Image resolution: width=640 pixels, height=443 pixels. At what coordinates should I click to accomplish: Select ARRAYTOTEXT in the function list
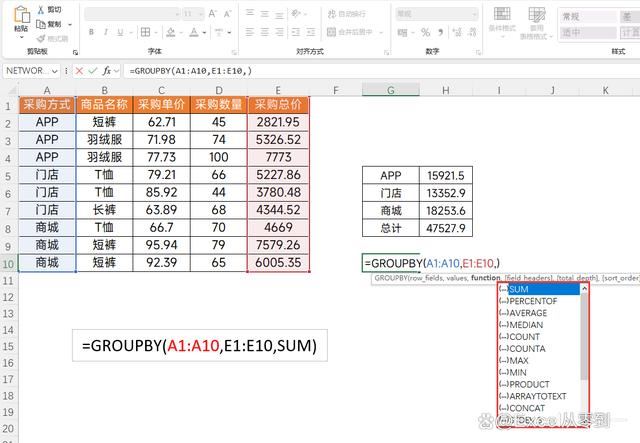pos(538,396)
